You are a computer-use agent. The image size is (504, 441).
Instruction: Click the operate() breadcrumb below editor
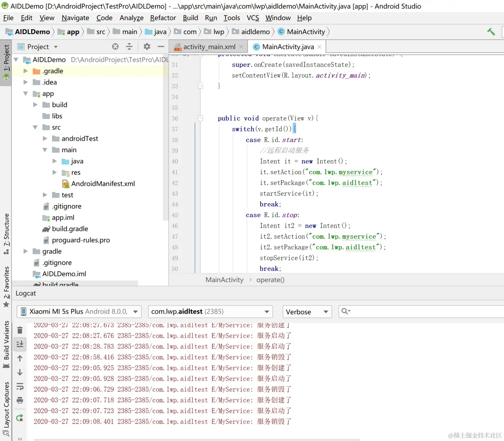pyautogui.click(x=270, y=280)
